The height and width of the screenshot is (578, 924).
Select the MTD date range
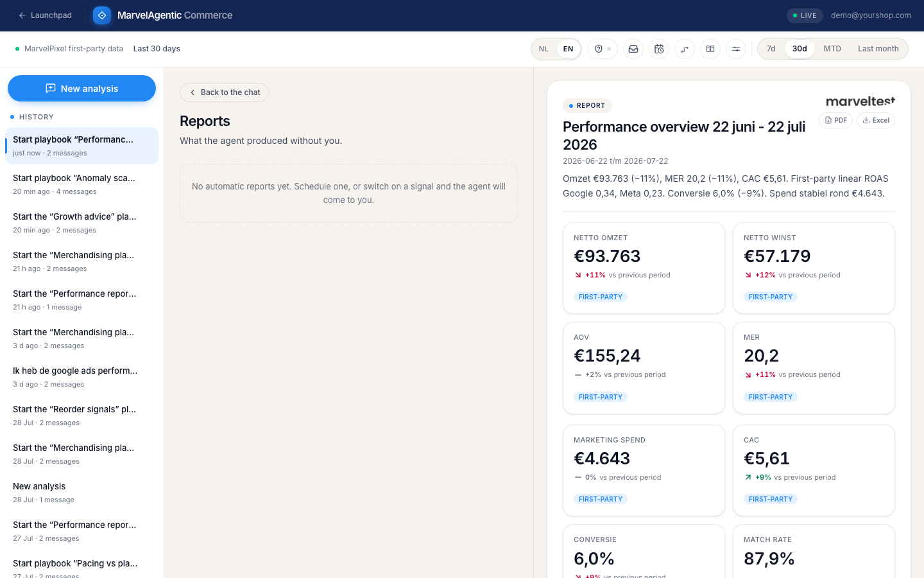pyautogui.click(x=832, y=49)
